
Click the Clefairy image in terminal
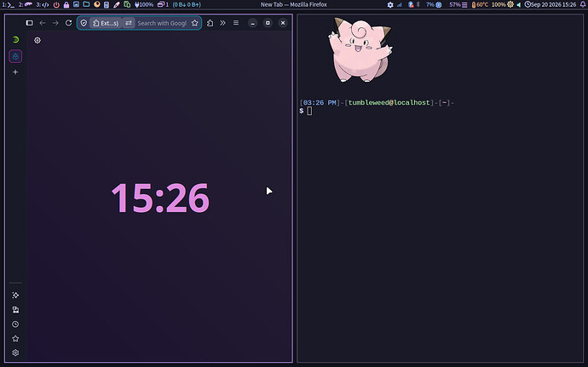(x=360, y=49)
